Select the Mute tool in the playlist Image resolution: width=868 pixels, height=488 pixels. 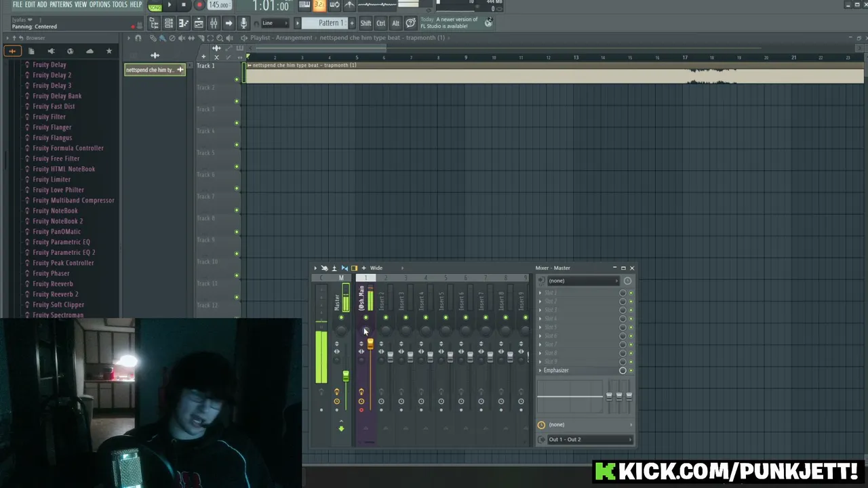[x=182, y=38]
